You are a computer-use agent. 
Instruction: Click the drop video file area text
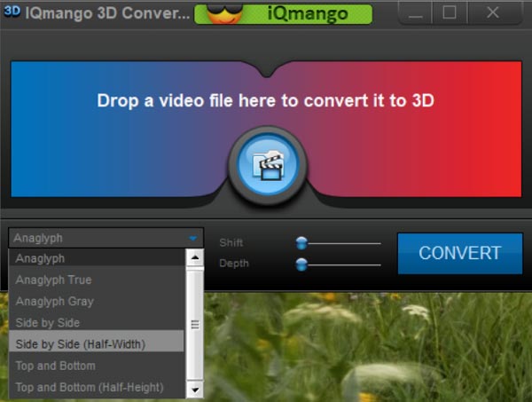click(265, 101)
